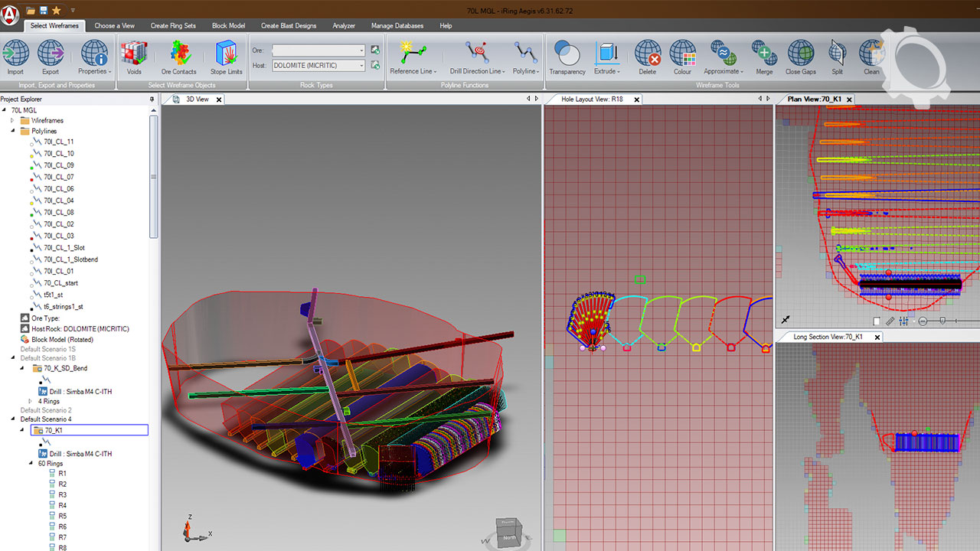This screenshot has height=551, width=980.
Task: Open the Host rock type dropdown
Action: 361,66
